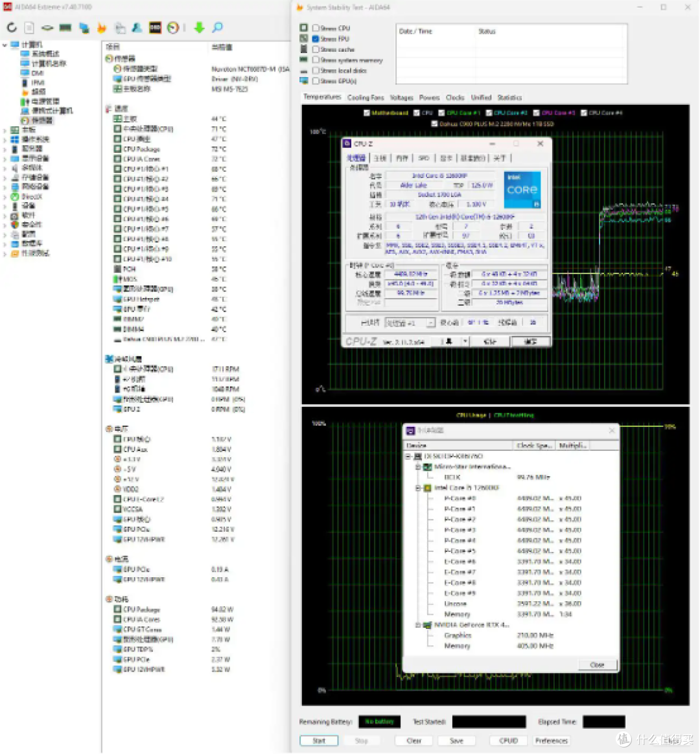Switch to the Clocks tab
The image size is (700, 754).
tap(454, 98)
